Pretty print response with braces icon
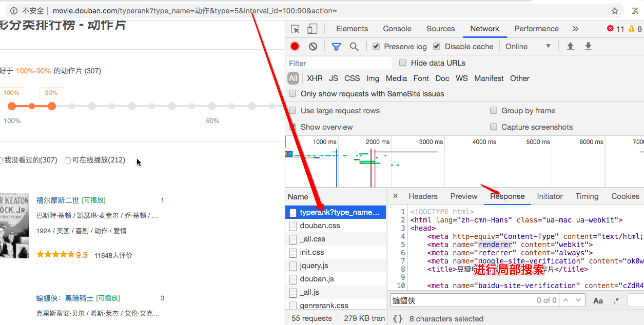The image size is (644, 325). click(398, 318)
